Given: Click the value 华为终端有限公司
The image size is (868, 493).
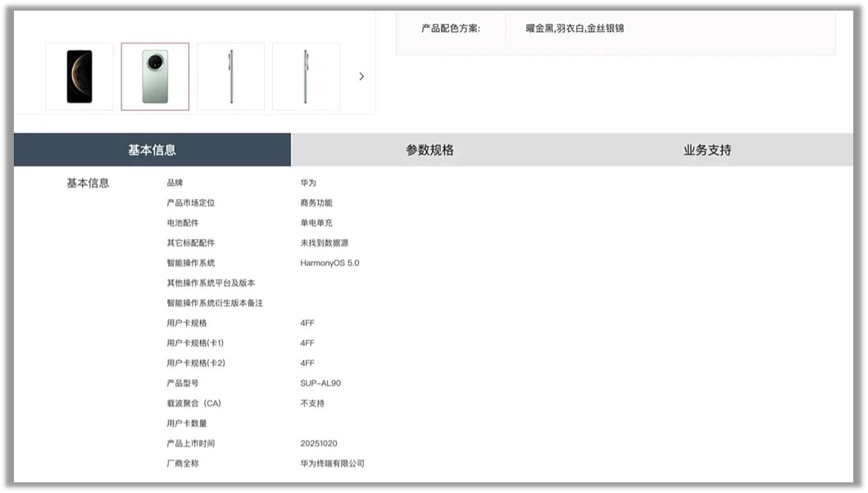Looking at the screenshot, I should pyautogui.click(x=332, y=464).
